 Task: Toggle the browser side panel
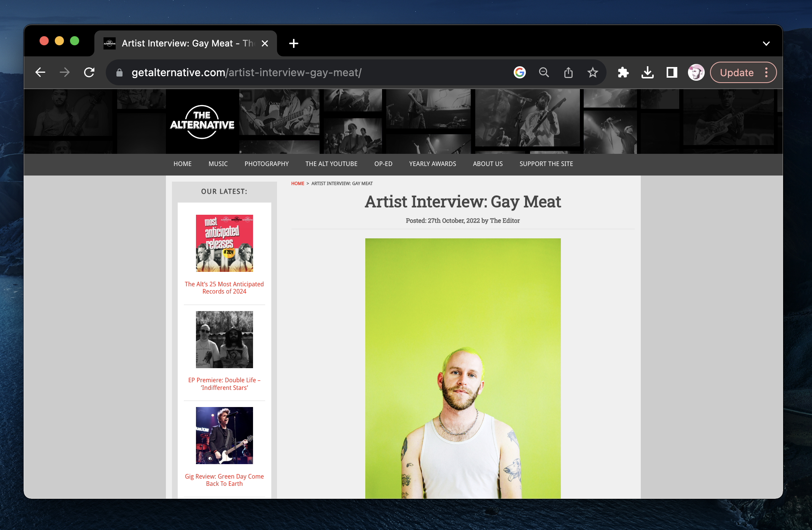672,72
